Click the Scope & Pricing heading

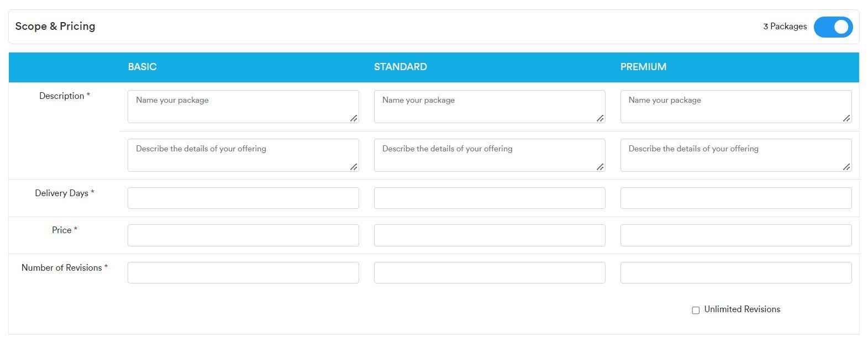click(x=55, y=27)
